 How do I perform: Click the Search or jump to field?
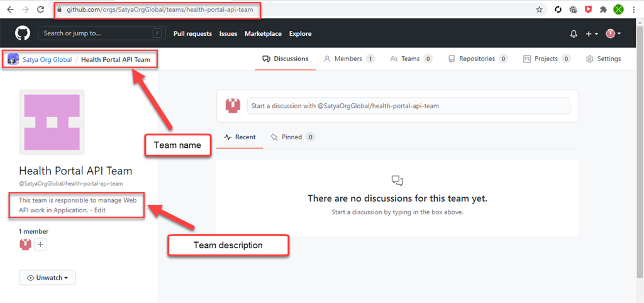pos(102,33)
